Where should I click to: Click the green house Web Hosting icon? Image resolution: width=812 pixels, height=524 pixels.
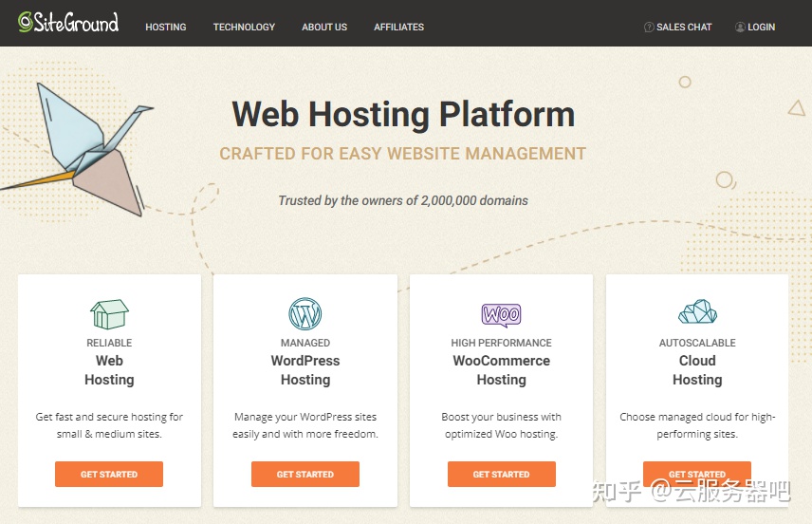coord(109,314)
